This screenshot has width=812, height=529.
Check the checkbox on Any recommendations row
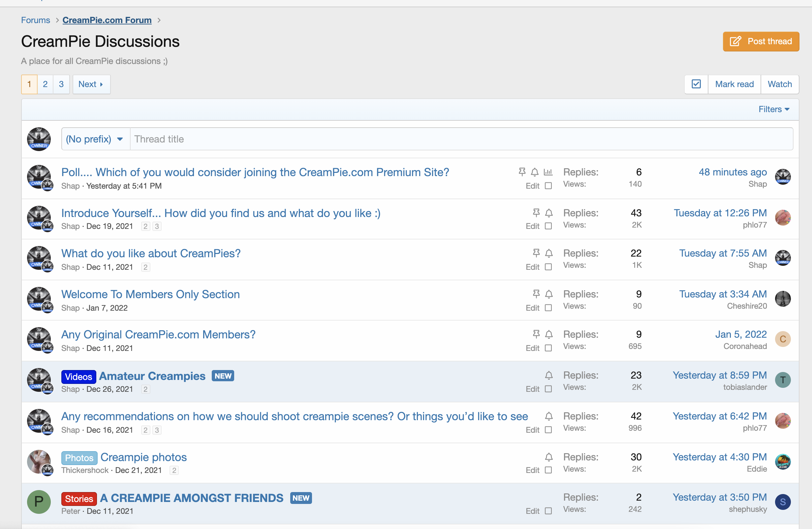548,430
